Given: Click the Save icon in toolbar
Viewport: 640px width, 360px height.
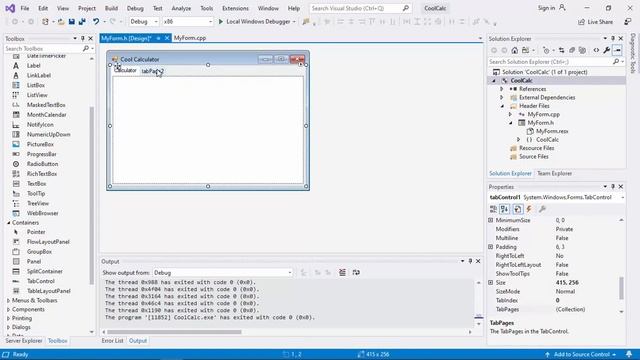Looking at the screenshot, I should (71, 22).
